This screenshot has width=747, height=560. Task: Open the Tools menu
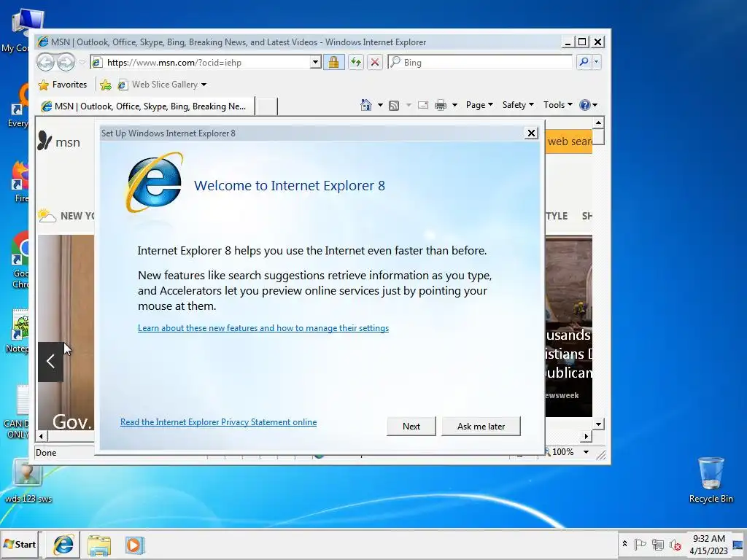[x=558, y=105]
